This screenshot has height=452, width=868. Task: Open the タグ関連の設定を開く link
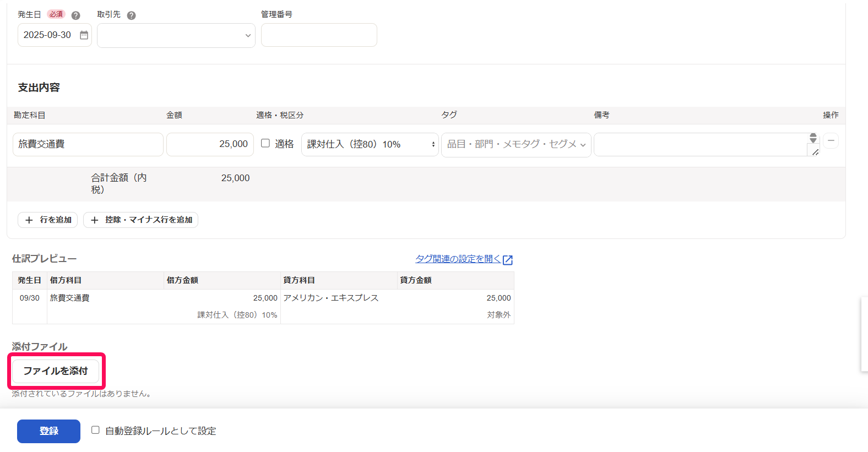click(458, 259)
